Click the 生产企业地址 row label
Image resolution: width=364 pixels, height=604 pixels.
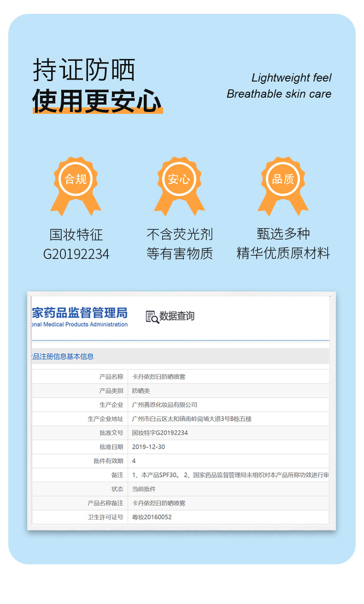pyautogui.click(x=106, y=419)
